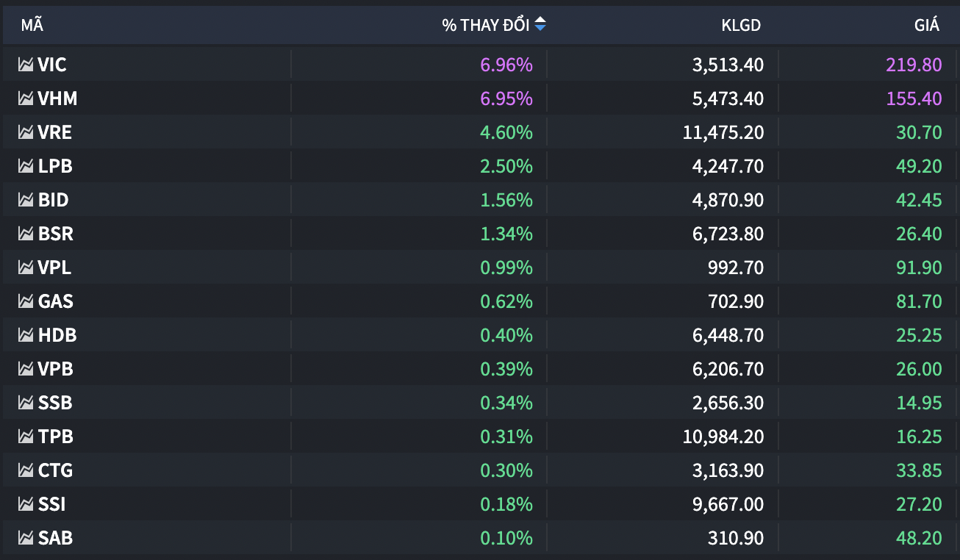Open the chart icon next to GAS
Viewport: 960px width, 560px height.
26,301
